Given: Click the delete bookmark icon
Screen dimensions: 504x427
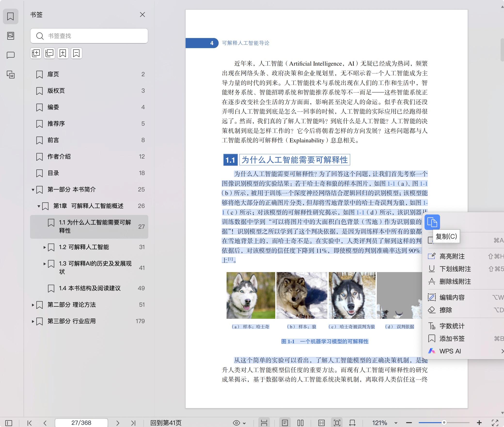Looking at the screenshot, I should click(76, 53).
